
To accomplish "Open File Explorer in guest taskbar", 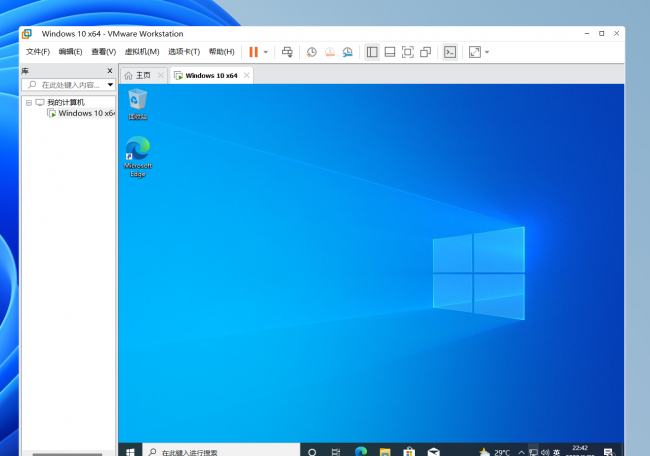I will point(385,451).
